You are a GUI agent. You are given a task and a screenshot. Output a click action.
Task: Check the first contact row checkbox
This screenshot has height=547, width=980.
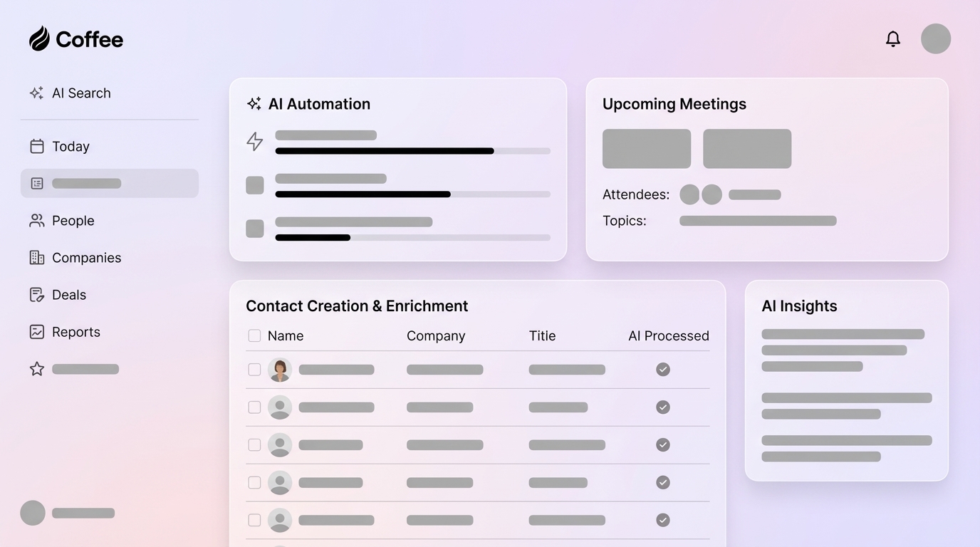(x=254, y=369)
